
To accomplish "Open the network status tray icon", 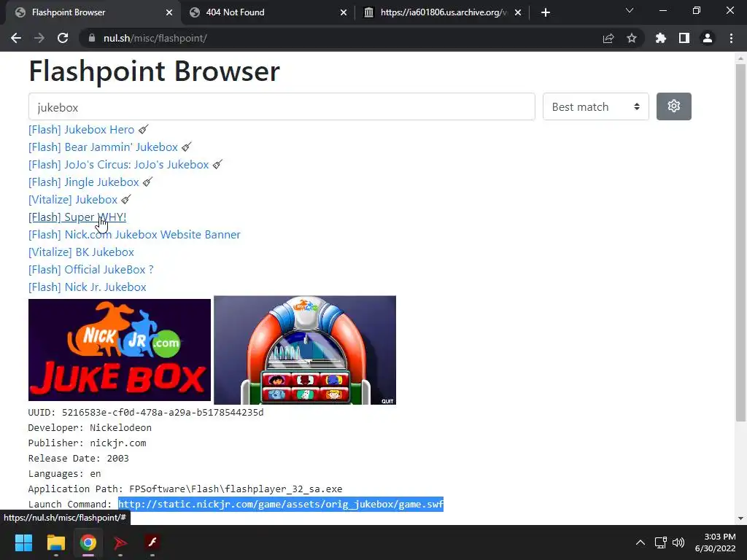I will 660,542.
